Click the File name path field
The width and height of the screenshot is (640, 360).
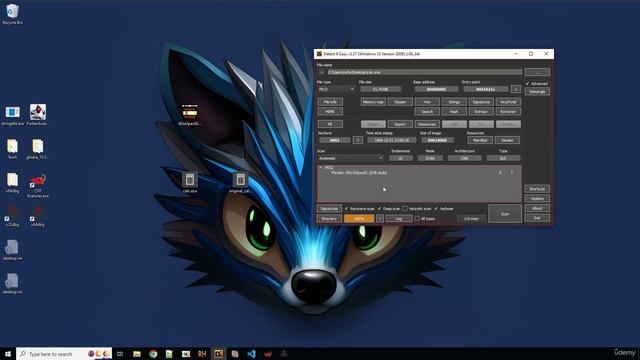click(424, 72)
